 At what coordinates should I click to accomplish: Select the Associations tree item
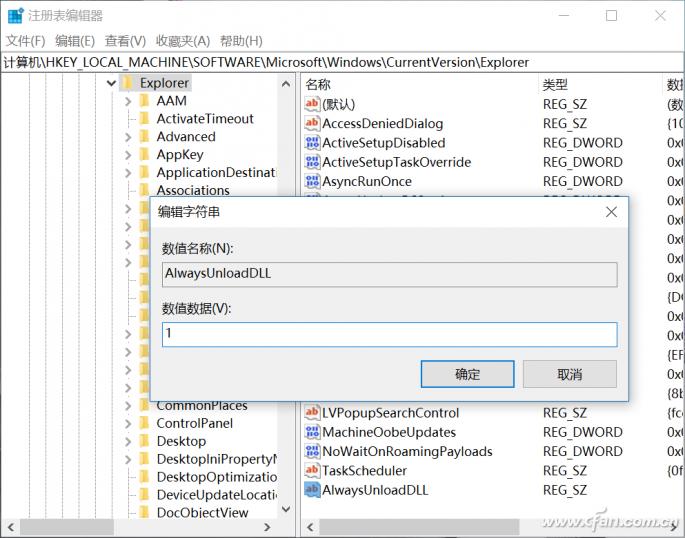click(193, 190)
